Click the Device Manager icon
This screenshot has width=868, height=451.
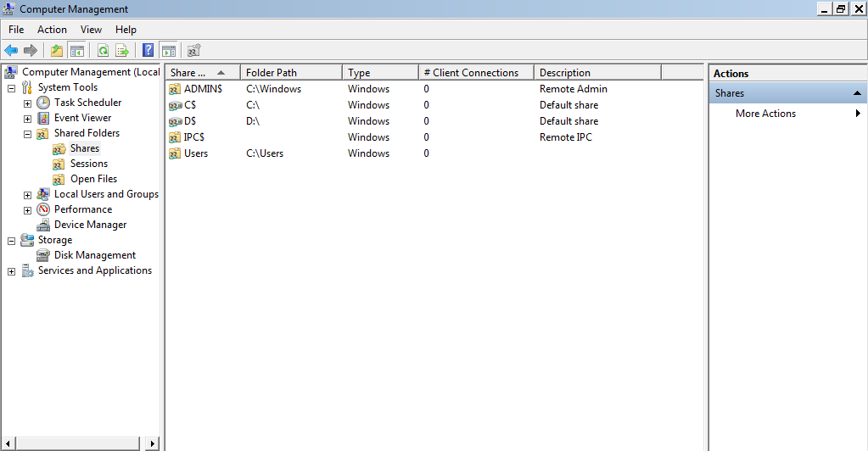pos(43,225)
